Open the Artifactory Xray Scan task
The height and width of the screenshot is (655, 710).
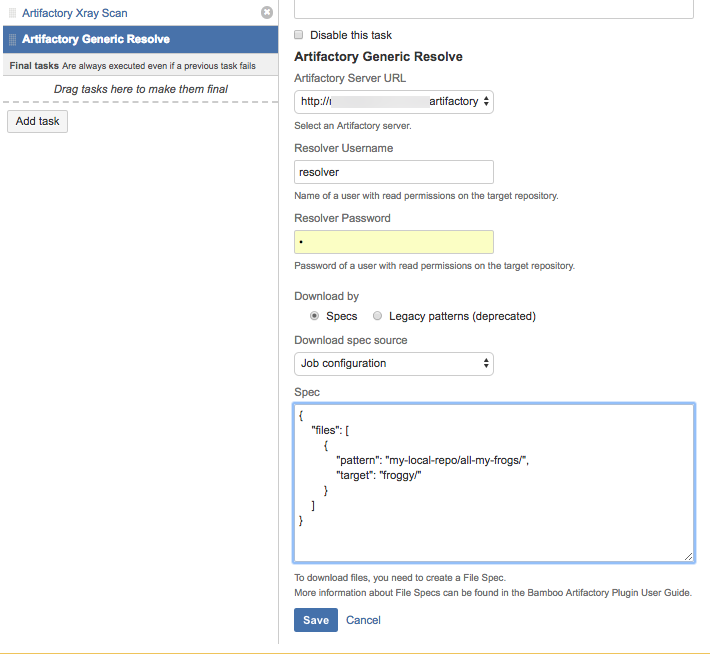[75, 13]
